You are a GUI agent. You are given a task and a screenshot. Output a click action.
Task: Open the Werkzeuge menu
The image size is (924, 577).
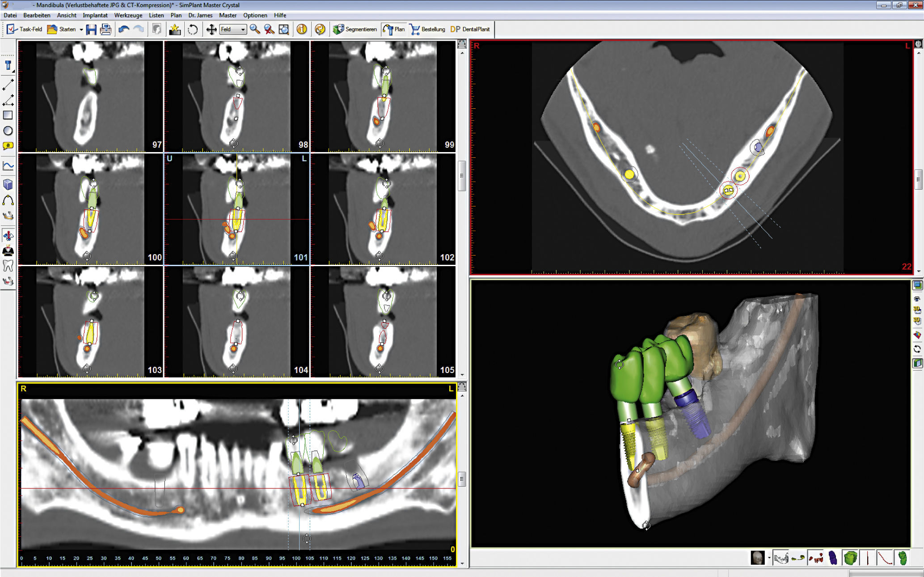pos(128,15)
